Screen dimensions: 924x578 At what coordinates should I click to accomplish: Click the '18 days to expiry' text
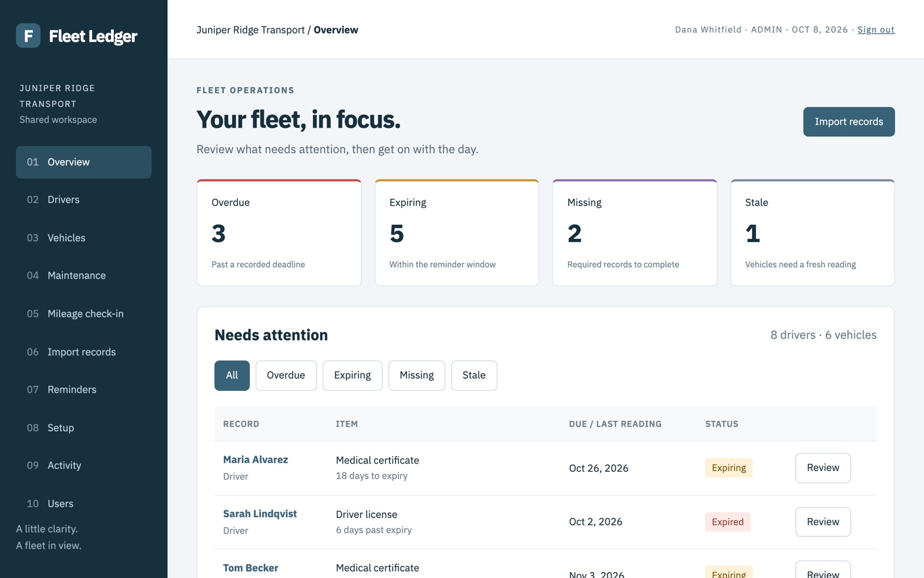coord(371,476)
